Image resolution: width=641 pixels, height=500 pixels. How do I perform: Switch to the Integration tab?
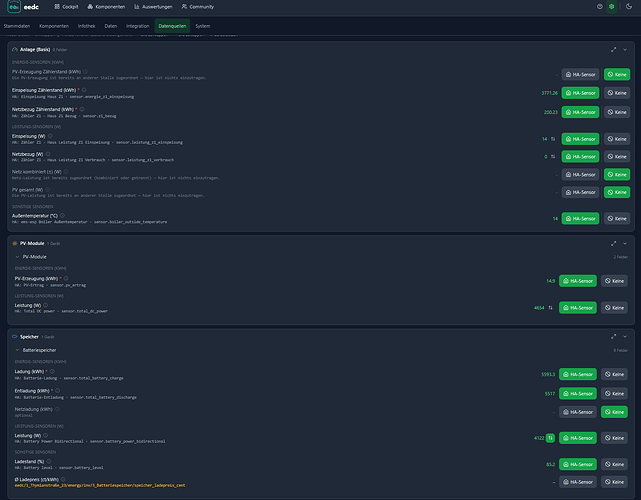click(138, 26)
